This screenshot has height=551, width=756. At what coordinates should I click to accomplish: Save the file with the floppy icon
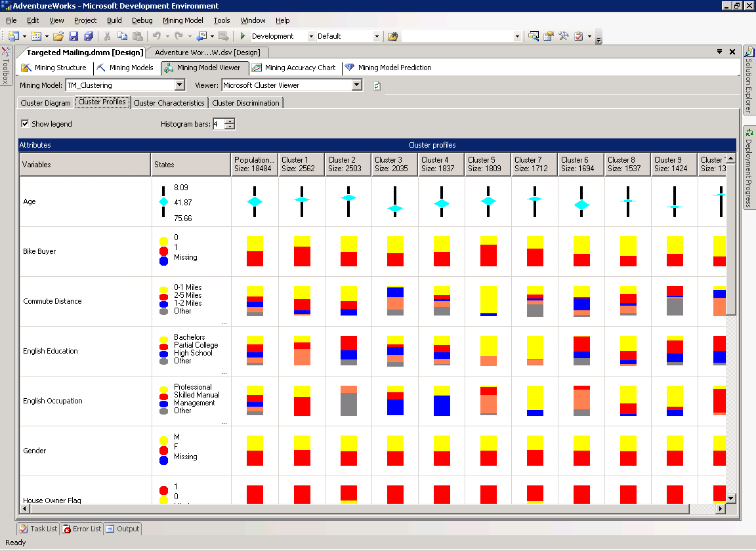pyautogui.click(x=73, y=36)
